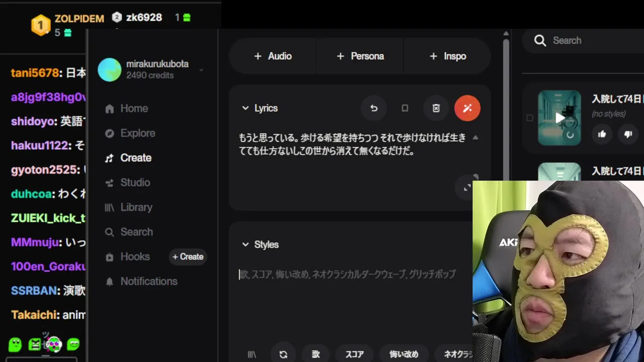This screenshot has height=362, width=644.
Task: Click the + Persona button
Action: pos(360,56)
